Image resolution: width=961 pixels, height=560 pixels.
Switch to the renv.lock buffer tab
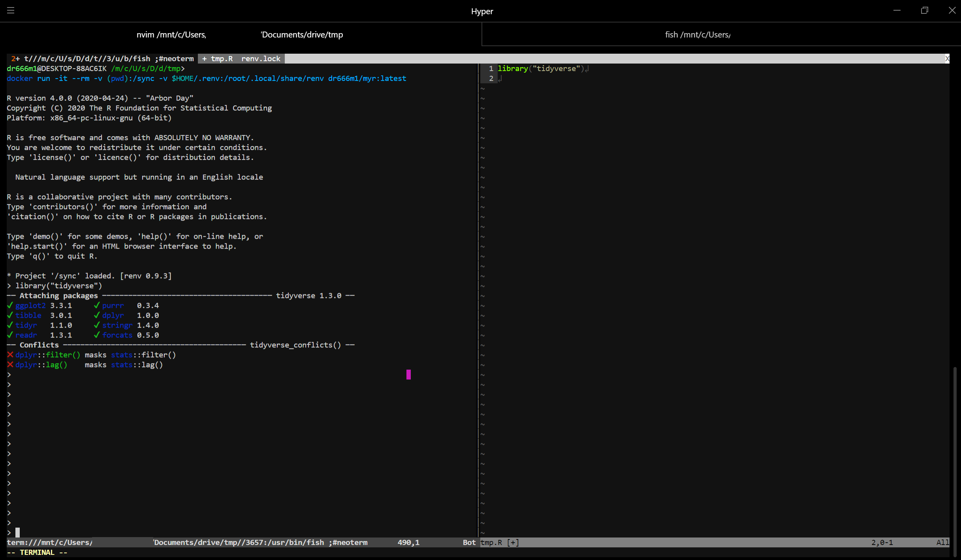coord(261,59)
